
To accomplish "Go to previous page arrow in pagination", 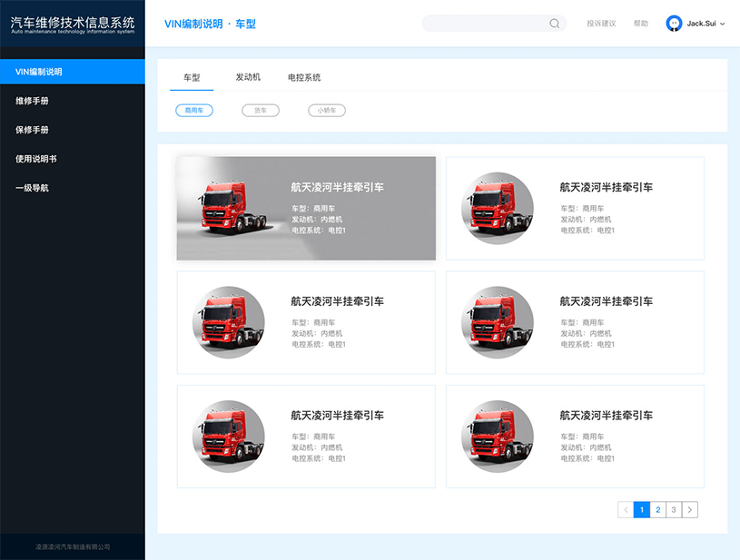I will (x=626, y=509).
